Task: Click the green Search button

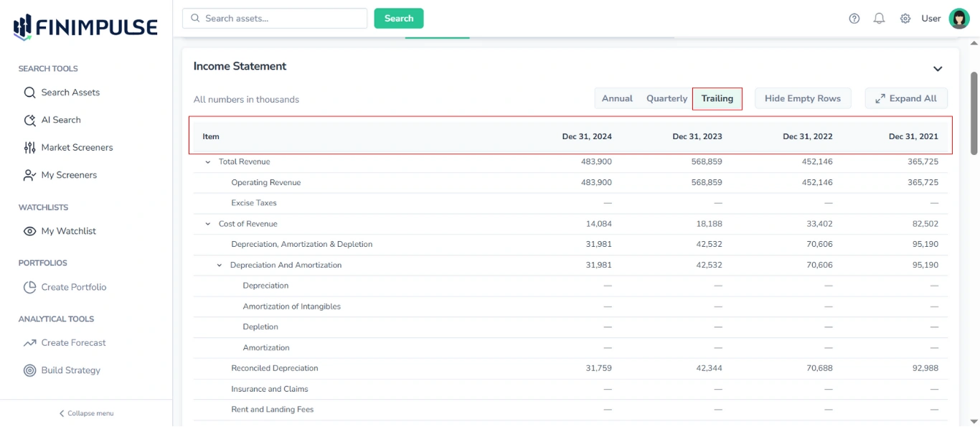Action: tap(398, 17)
